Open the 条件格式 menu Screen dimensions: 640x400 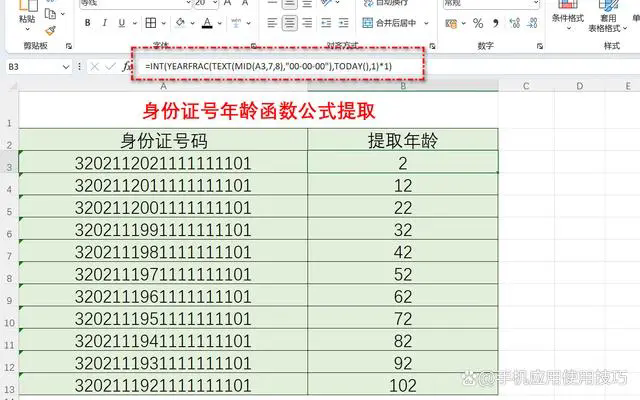coord(568,18)
